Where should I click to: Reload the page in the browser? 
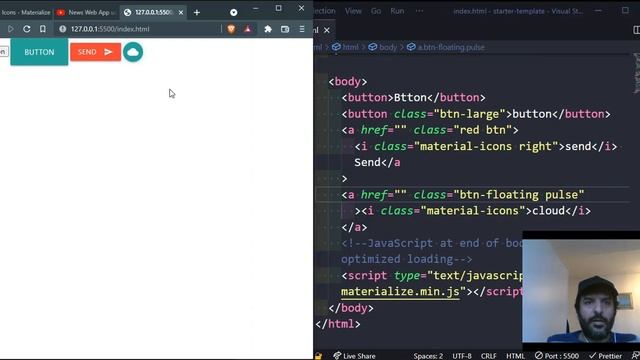[27, 29]
